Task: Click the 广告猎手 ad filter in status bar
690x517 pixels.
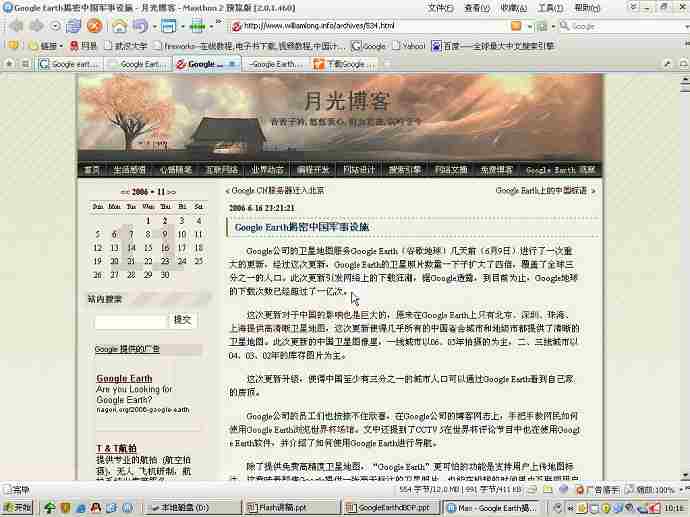Action: [598, 489]
